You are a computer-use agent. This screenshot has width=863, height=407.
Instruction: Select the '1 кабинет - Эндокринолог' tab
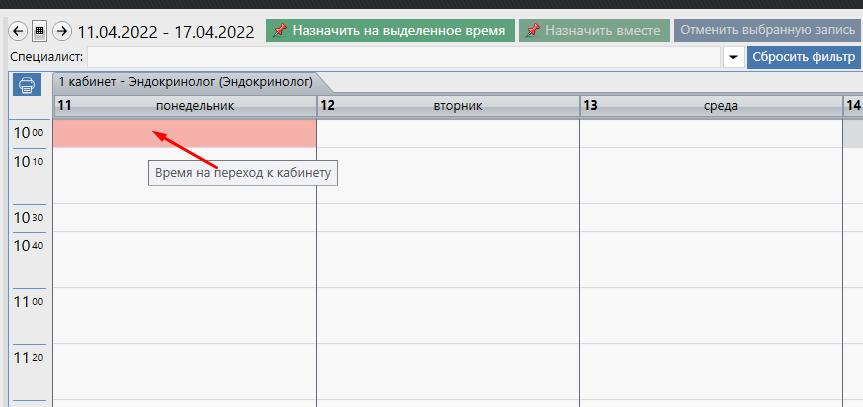coord(185,81)
